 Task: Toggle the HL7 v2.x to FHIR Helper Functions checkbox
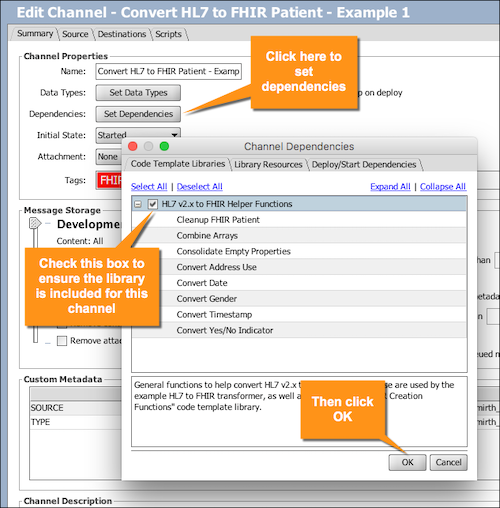point(152,204)
